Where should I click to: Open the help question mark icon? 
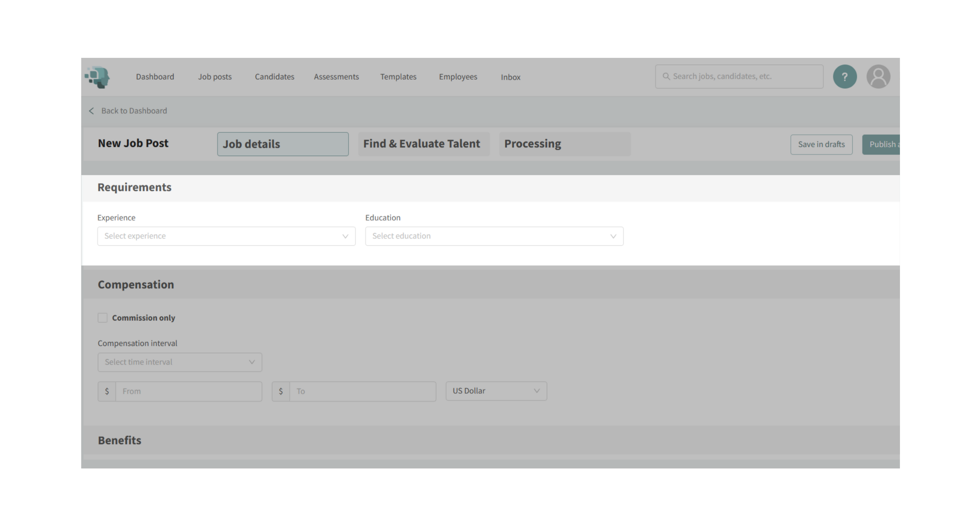point(844,77)
